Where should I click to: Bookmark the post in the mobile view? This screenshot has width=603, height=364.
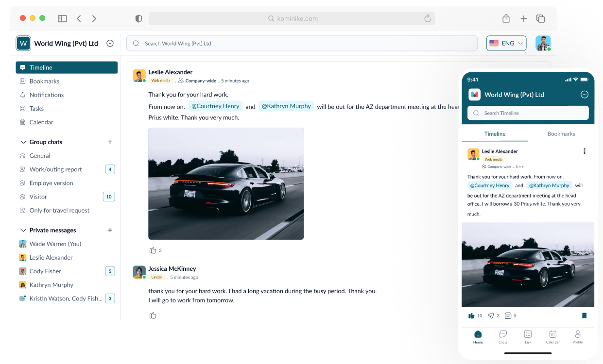tap(584, 315)
